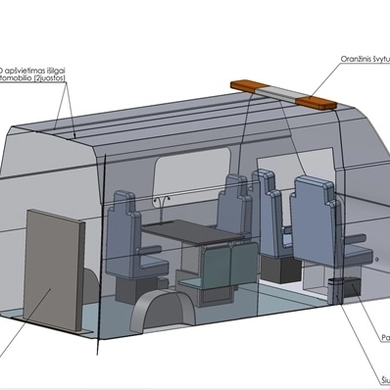Screen dimensions: 390x390
Task: Click the hook fixture on the wall above table
Action: (162, 201)
